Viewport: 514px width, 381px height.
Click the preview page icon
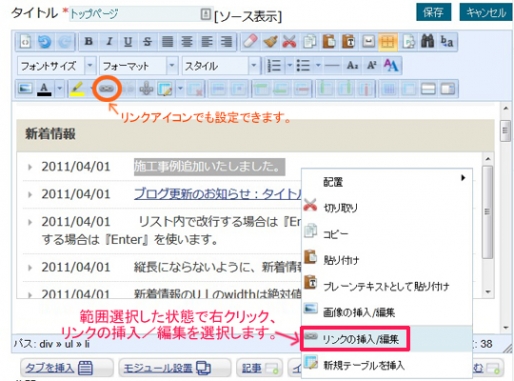click(408, 42)
